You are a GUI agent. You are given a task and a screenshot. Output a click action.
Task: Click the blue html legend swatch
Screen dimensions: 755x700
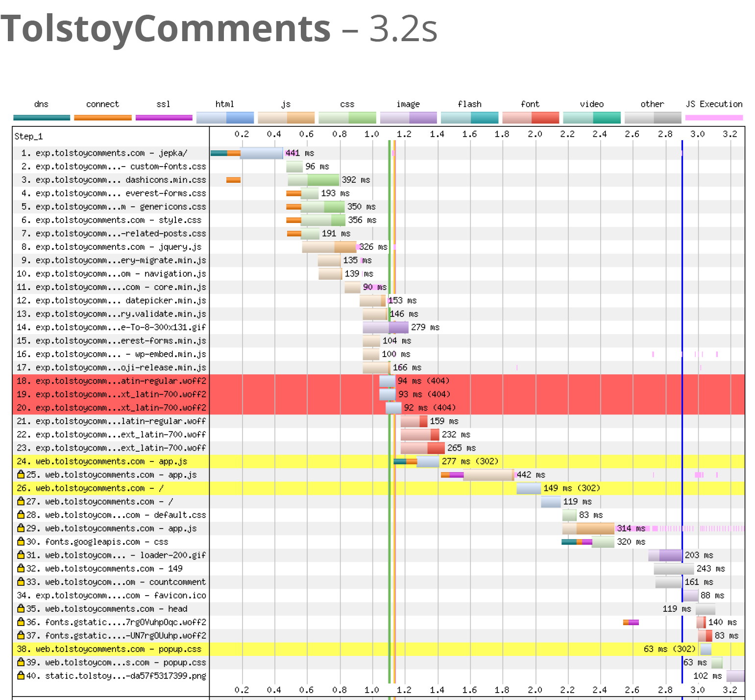pos(225,118)
